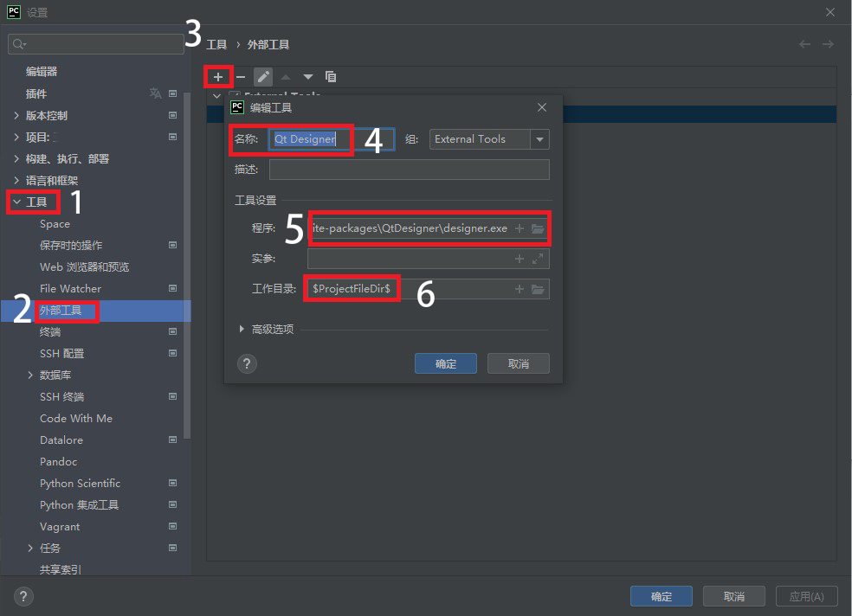Screen dimensions: 852x616
Task: Collapse the 工具 tree node
Action: [x=16, y=202]
